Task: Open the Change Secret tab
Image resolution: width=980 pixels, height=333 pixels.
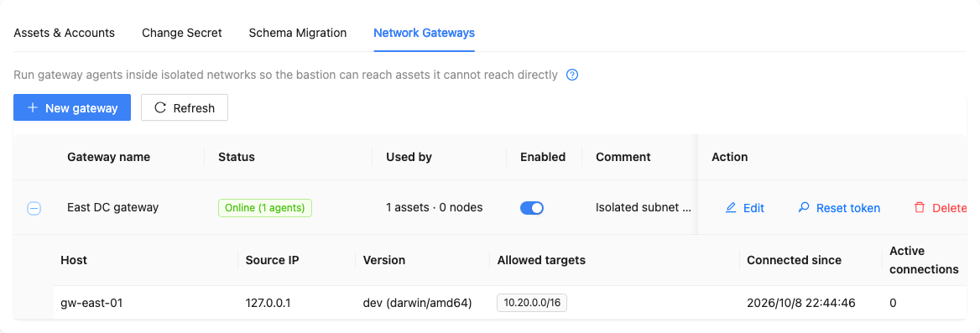Action: [182, 33]
